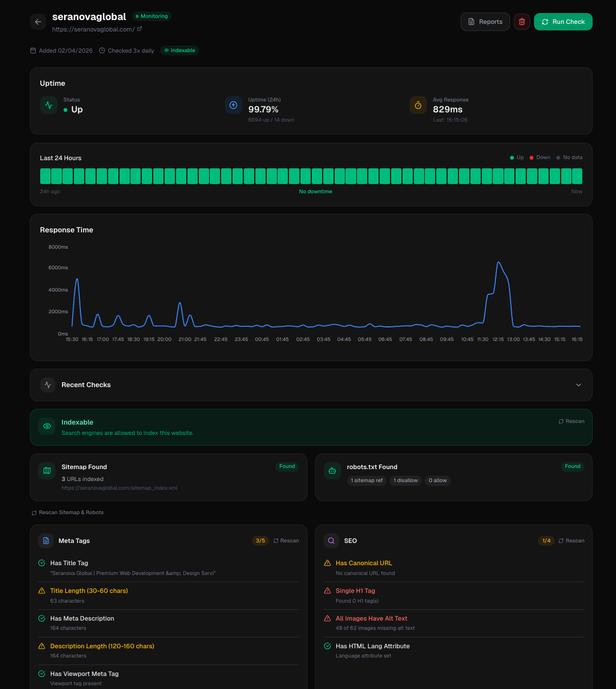
Task: Go back using the arrow button
Action: 38,22
